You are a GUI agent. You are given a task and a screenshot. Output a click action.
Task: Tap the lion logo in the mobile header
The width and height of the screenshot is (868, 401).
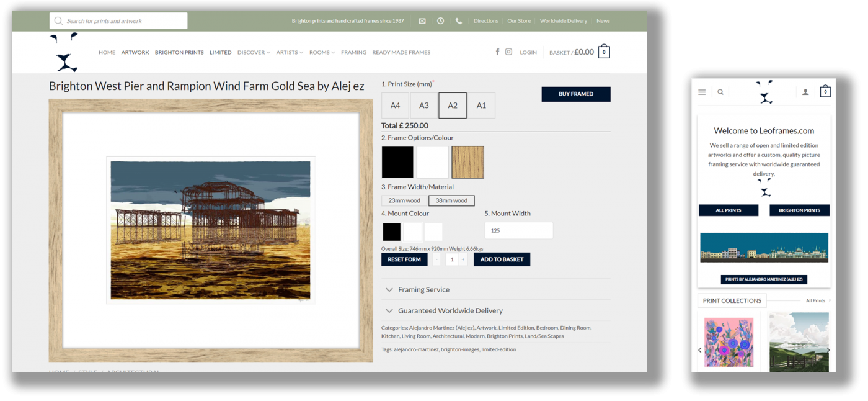[765, 92]
